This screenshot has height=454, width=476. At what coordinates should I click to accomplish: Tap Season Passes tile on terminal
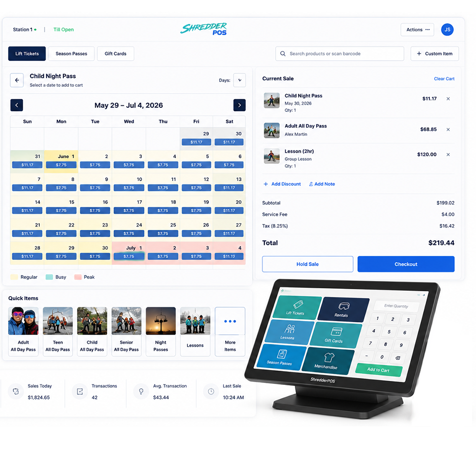pyautogui.click(x=281, y=357)
